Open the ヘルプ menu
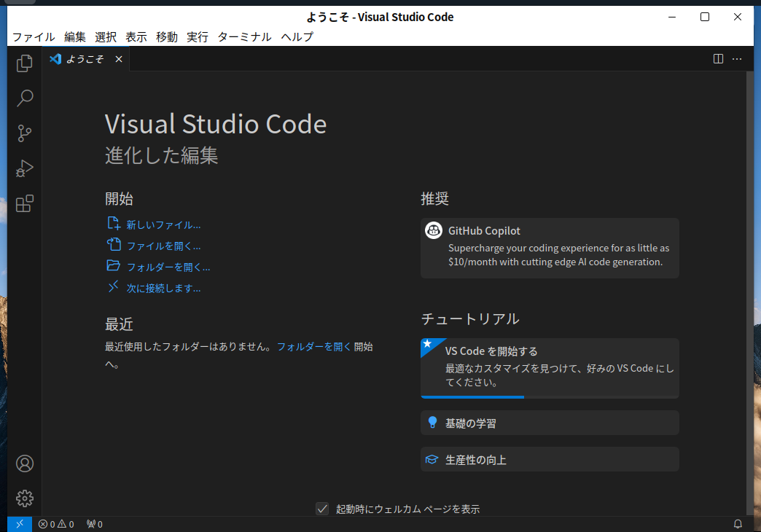This screenshot has width=761, height=532. click(x=297, y=37)
